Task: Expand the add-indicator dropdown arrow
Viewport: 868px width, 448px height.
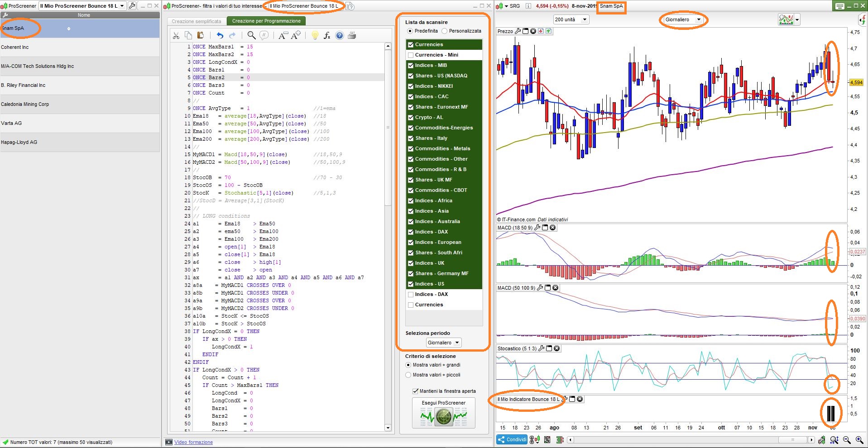Action: point(797,19)
